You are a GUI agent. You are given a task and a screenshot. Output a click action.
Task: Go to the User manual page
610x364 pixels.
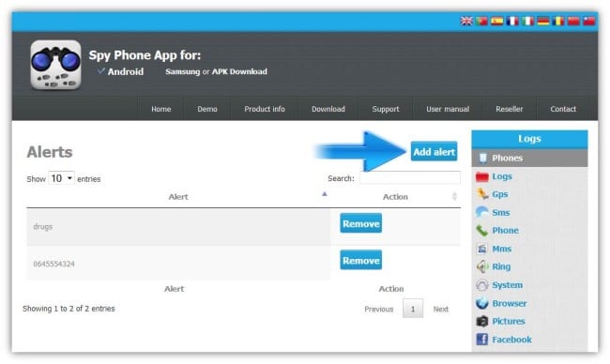coord(448,109)
